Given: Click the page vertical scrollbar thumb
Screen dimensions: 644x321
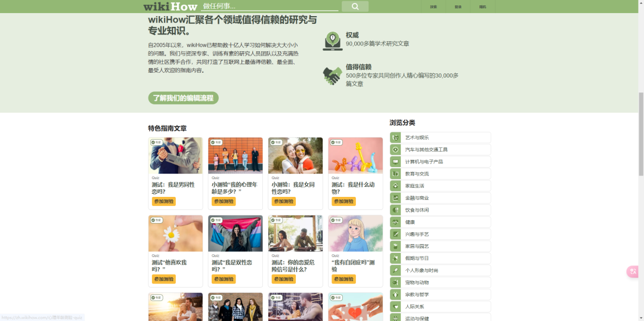Looking at the screenshot, I should tap(640, 134).
